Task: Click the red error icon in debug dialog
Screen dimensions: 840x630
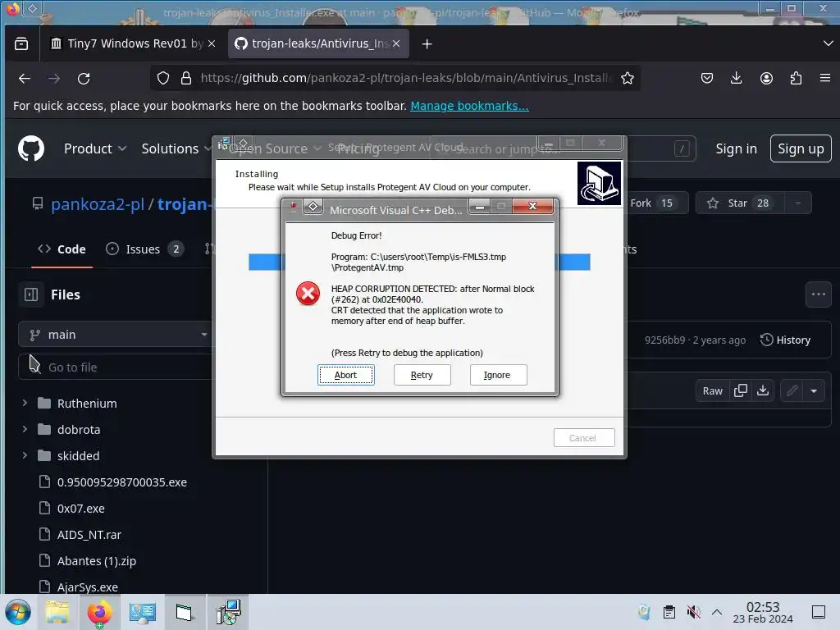Action: click(308, 294)
